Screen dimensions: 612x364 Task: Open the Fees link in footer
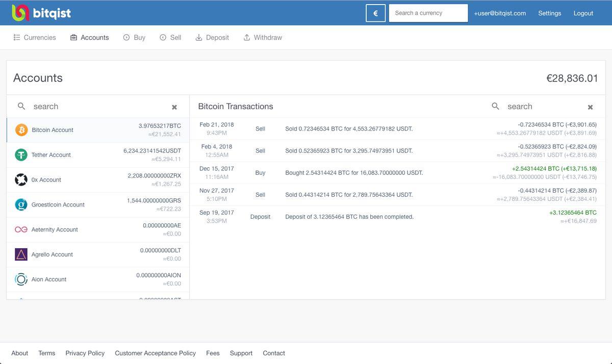point(213,353)
